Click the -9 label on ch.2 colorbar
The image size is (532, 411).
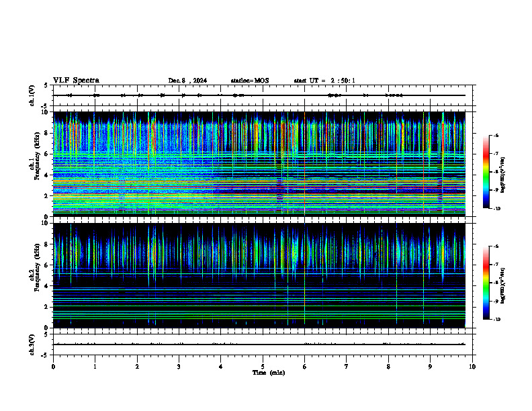(496, 301)
